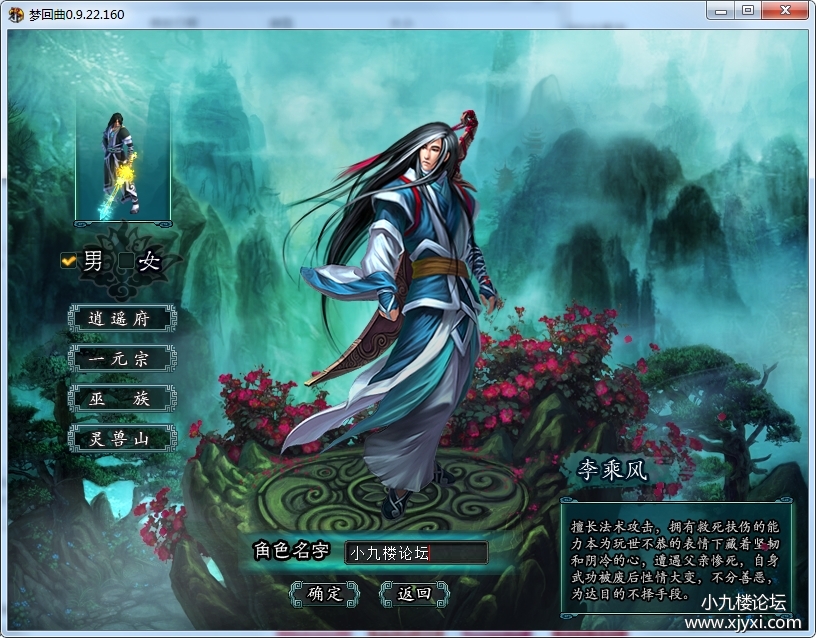
Task: Choose the 逍遥府 faction
Action: tap(122, 319)
